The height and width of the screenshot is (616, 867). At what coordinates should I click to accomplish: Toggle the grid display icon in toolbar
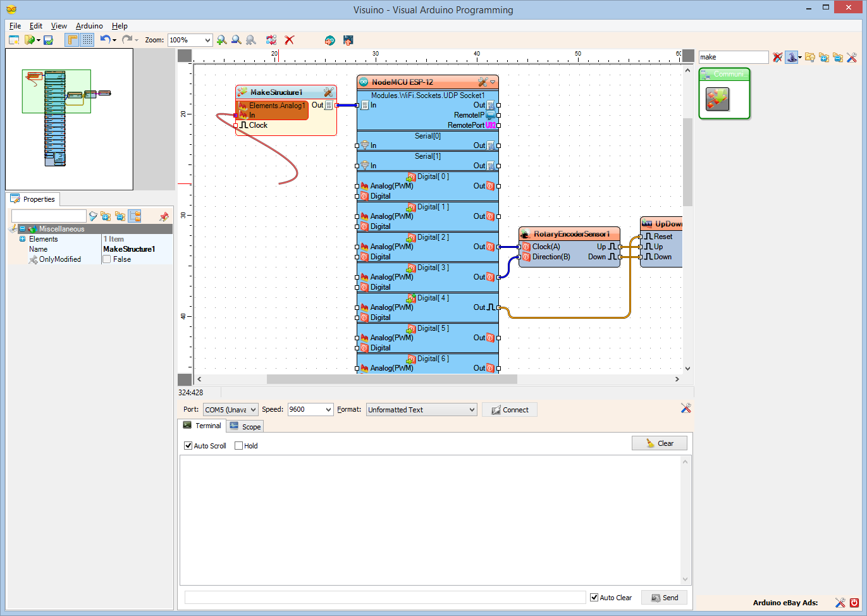pyautogui.click(x=87, y=40)
